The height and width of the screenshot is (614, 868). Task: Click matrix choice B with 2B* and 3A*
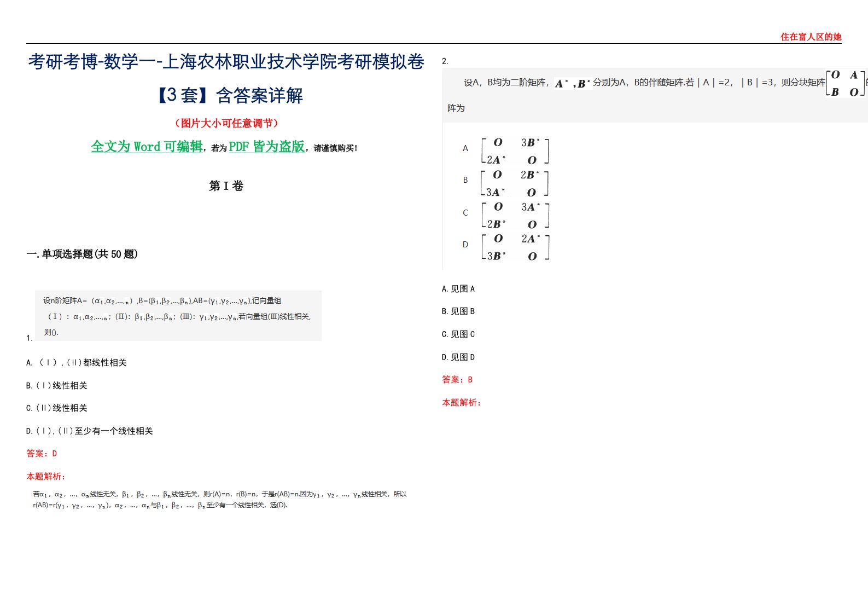point(515,183)
